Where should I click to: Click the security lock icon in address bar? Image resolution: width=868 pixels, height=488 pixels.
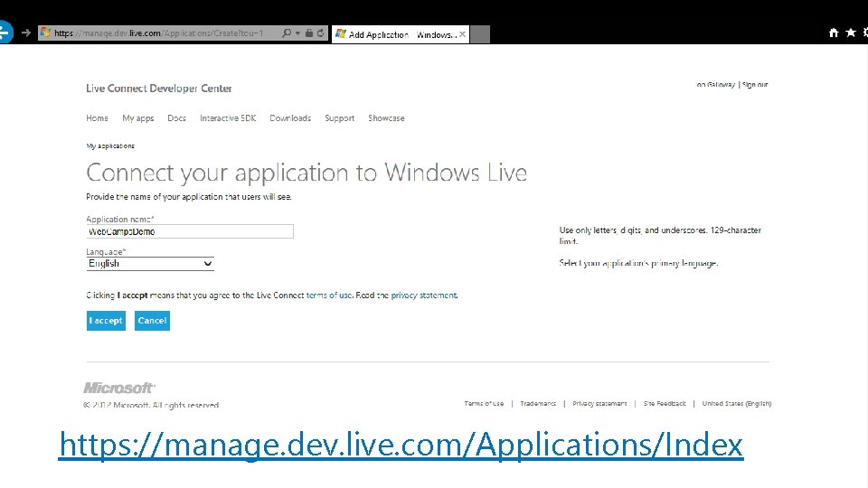click(309, 33)
